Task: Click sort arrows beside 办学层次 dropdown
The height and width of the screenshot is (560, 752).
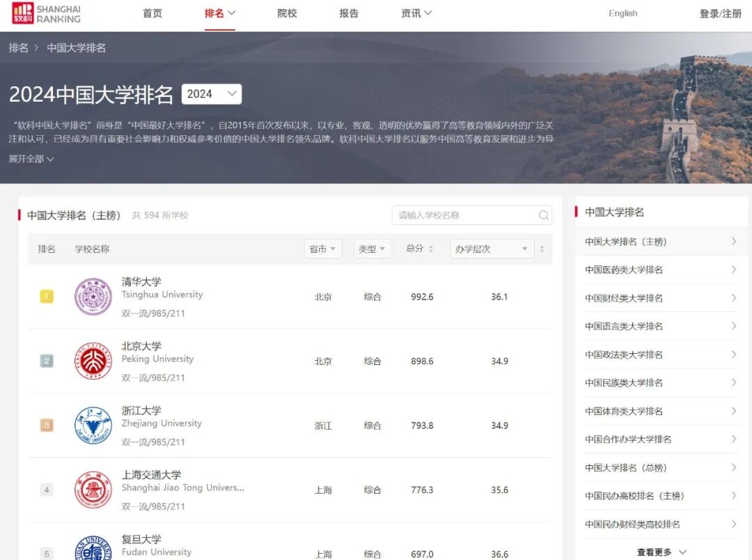Action: (542, 249)
